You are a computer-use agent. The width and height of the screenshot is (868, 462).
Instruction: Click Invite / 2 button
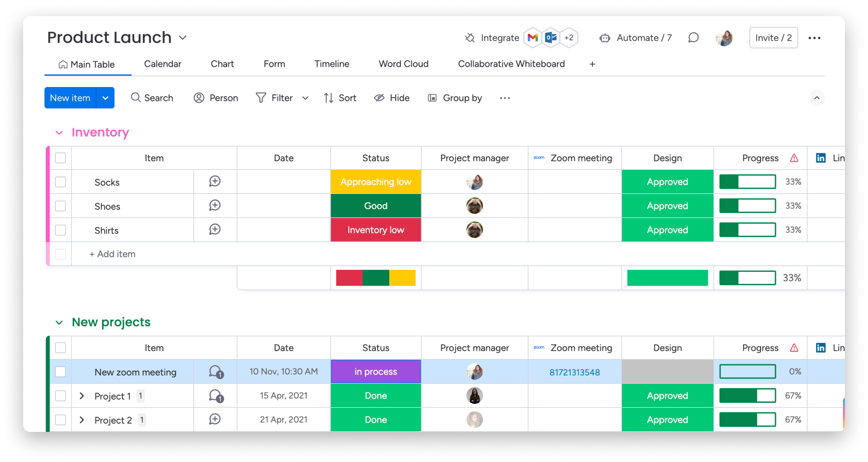click(774, 38)
